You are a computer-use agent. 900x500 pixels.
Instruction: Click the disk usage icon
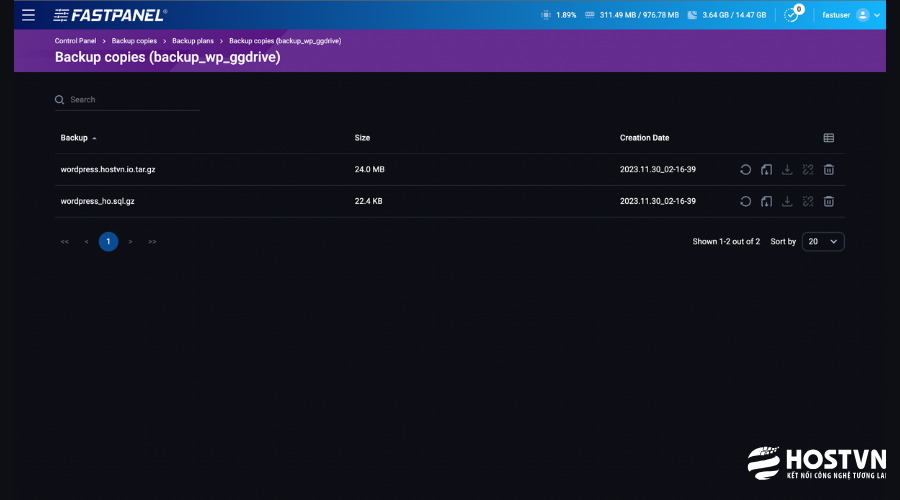(692, 15)
